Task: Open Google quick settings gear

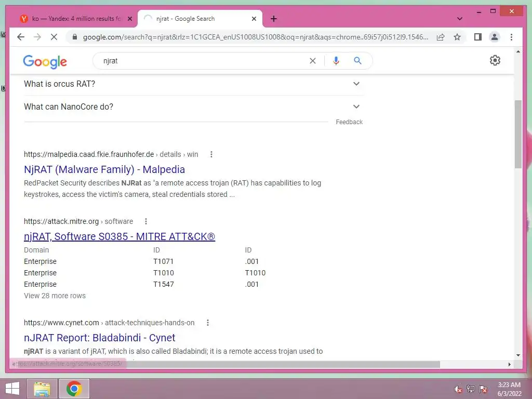Action: tap(495, 60)
